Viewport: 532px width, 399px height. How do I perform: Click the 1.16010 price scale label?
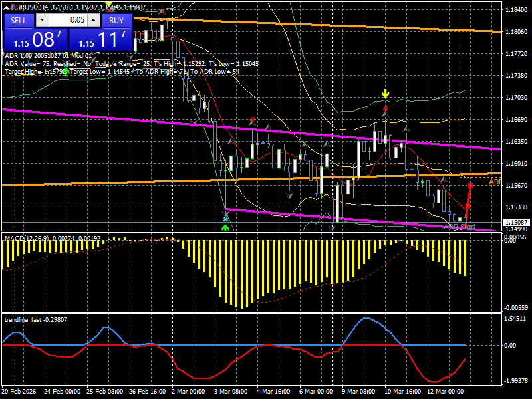pos(517,164)
